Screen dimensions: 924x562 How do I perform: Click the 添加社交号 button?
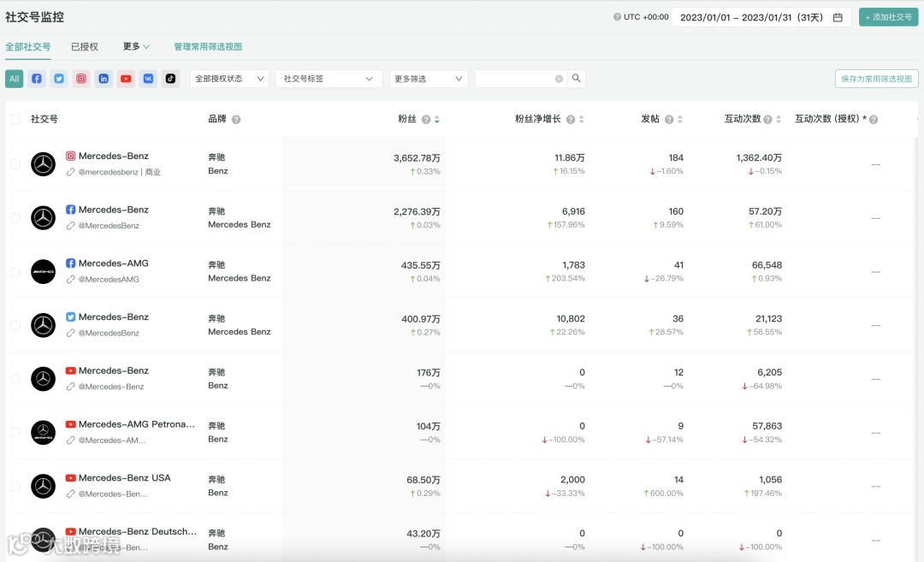coord(889,17)
